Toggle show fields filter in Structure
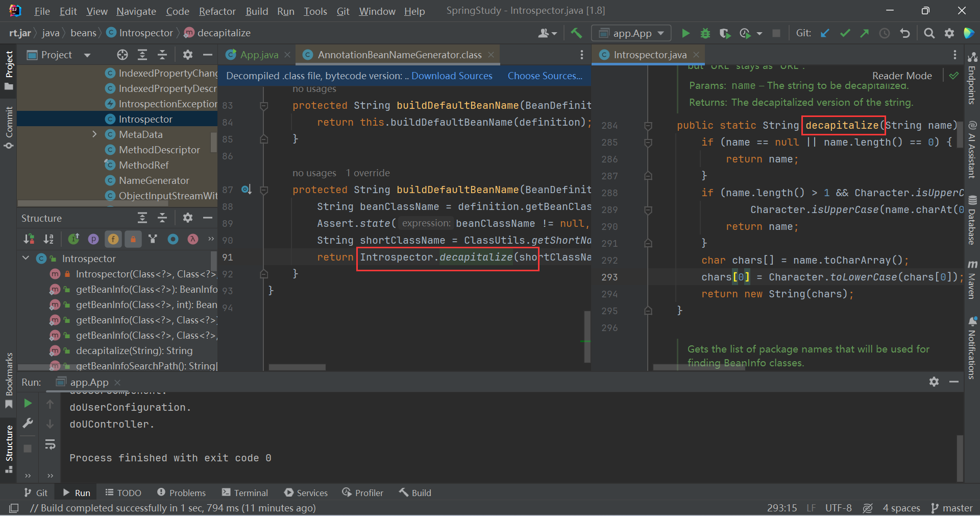This screenshot has width=980, height=516. point(113,239)
